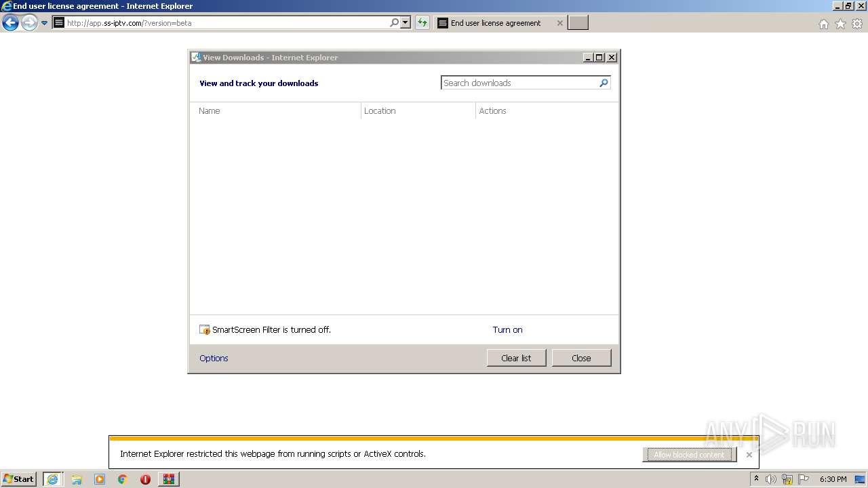Show hidden system tray icons
This screenshot has width=868, height=488.
click(x=756, y=479)
